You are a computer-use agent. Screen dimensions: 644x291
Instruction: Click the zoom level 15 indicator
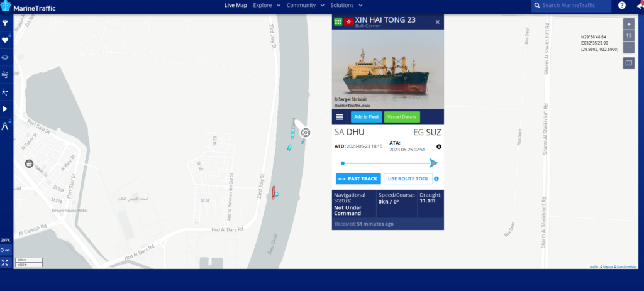coord(629,36)
